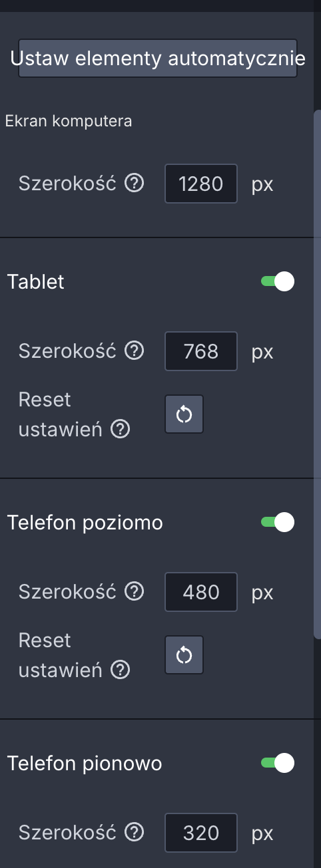Image resolution: width=321 pixels, height=868 pixels.
Task: Edit the 480 width input field
Action: coord(201,592)
